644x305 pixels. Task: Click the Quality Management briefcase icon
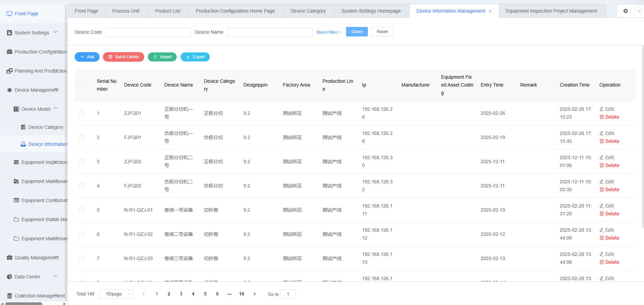click(10, 258)
